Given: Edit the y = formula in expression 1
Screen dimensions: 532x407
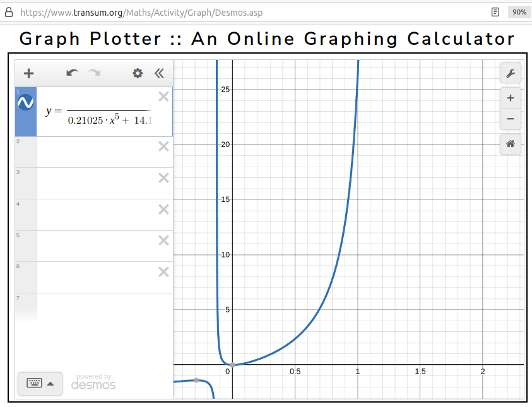Looking at the screenshot, I should pos(98,112).
